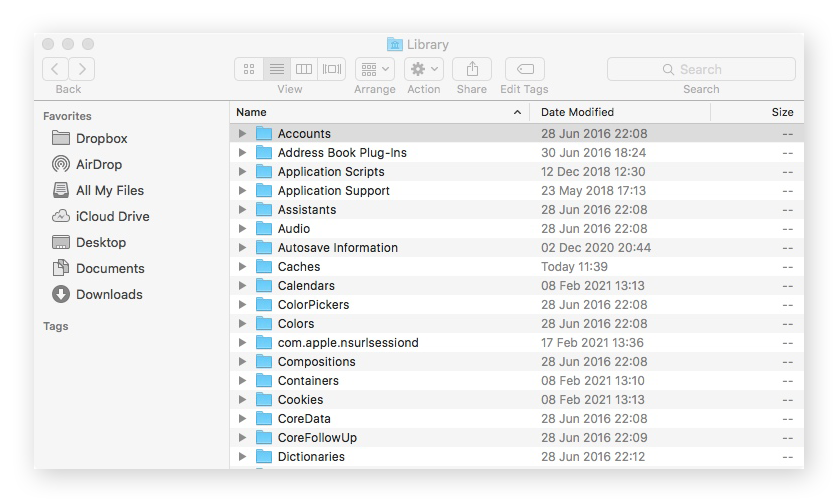Image resolution: width=837 pixels, height=502 pixels.
Task: Expand the Autosave Information folder
Action: pyautogui.click(x=242, y=248)
